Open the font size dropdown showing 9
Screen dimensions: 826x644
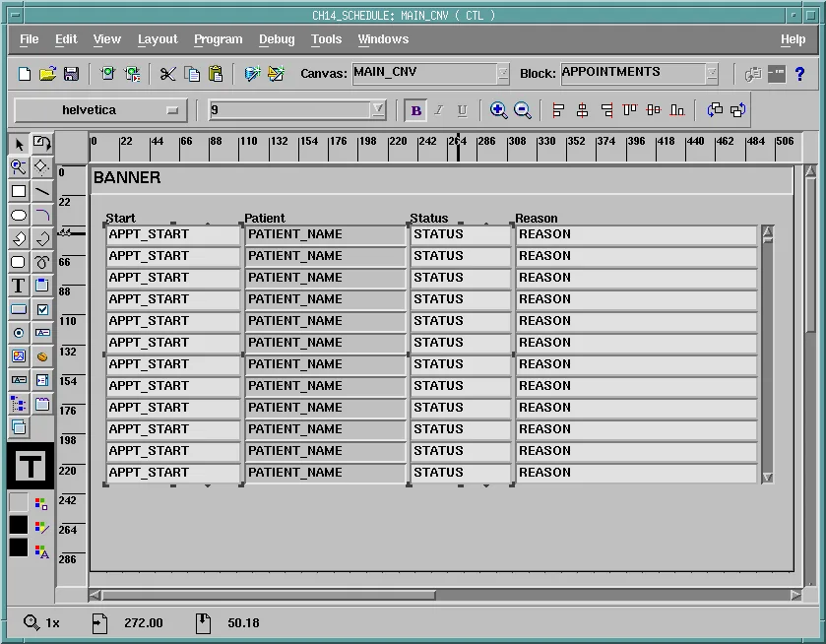click(378, 109)
